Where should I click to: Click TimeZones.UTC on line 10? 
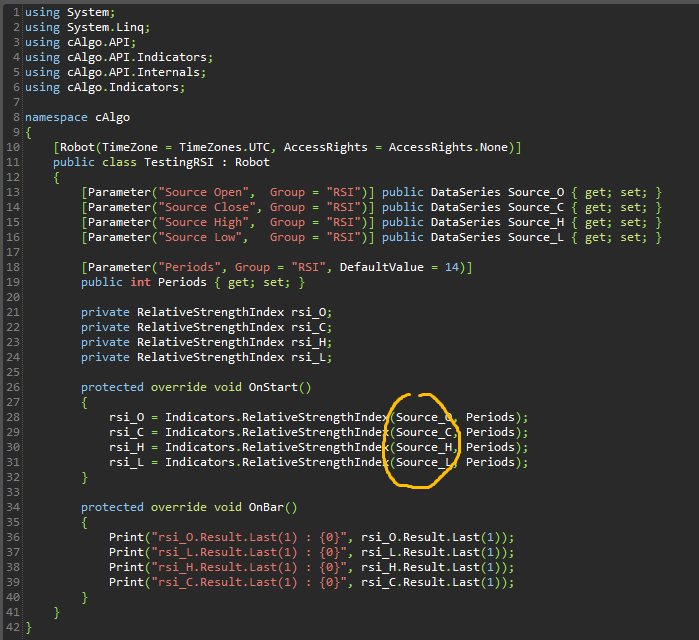click(224, 147)
